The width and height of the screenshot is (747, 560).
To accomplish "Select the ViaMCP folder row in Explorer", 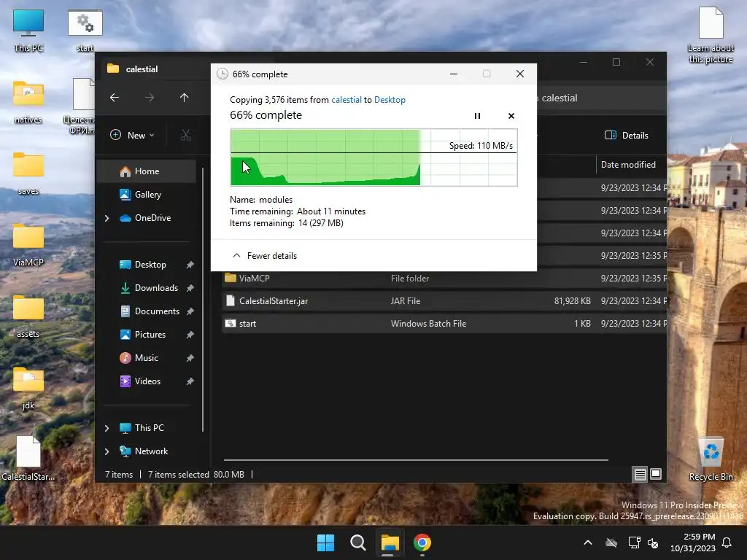I will coord(444,279).
